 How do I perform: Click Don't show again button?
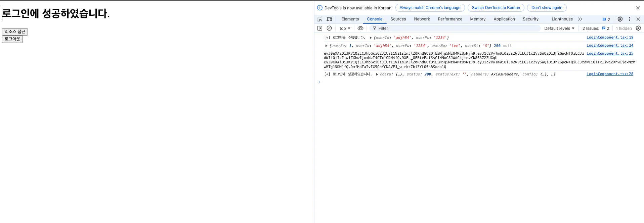click(x=547, y=8)
